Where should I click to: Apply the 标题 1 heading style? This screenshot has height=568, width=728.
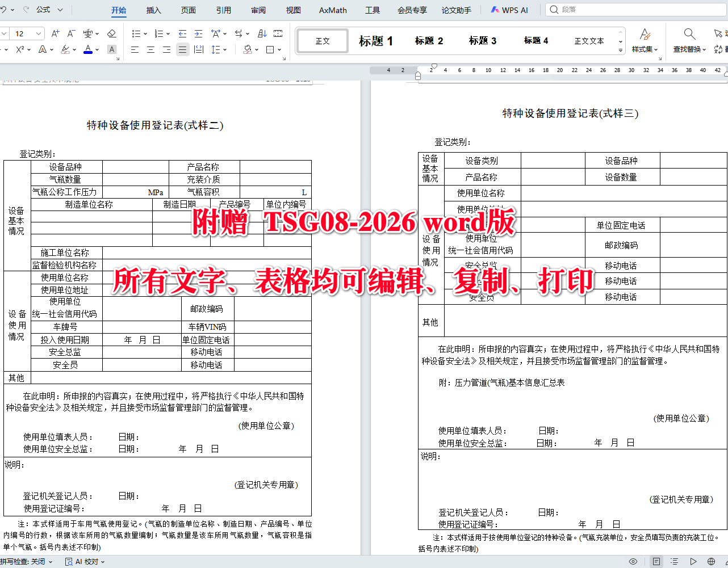[x=375, y=40]
